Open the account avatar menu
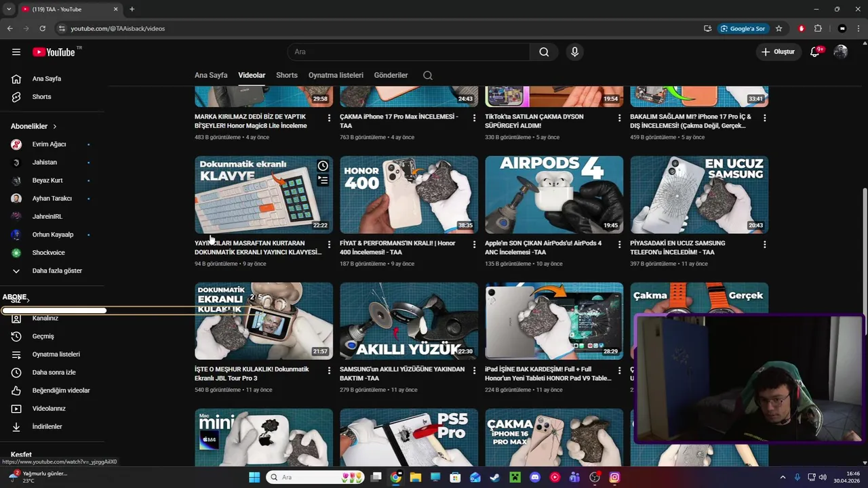The width and height of the screenshot is (868, 488). coord(841,52)
